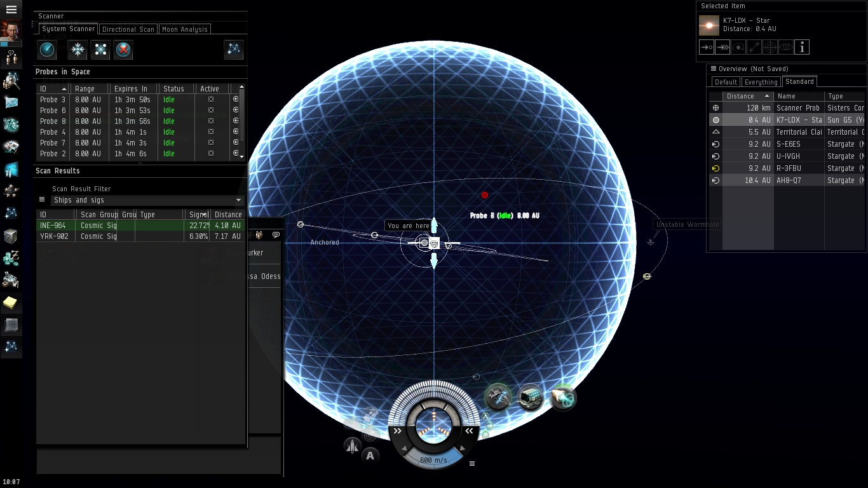
Task: Select the AH8-Q7 stargate row
Action: [788, 180]
